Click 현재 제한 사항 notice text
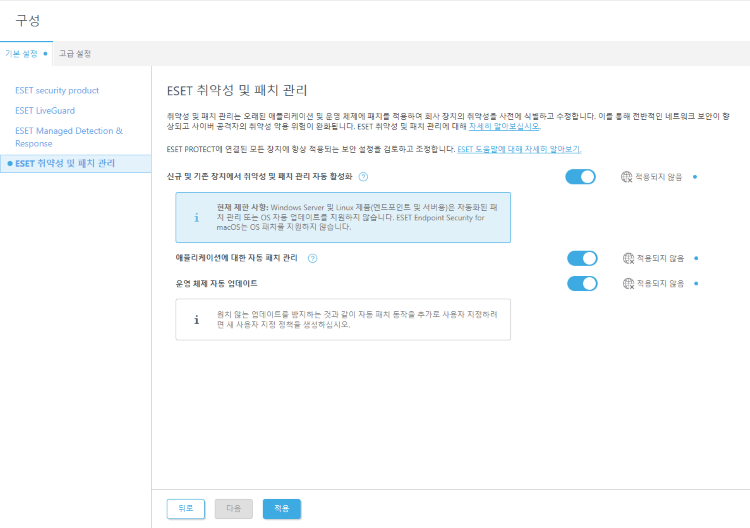This screenshot has height=528, width=750. (357, 218)
